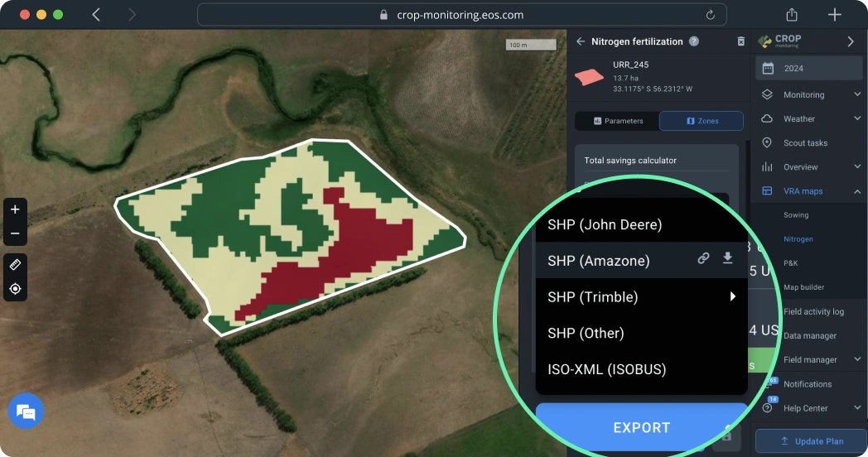Viewport: 868px width, 457px height.
Task: Click the help icon next to Nitrogen fertilization
Action: pyautogui.click(x=694, y=41)
